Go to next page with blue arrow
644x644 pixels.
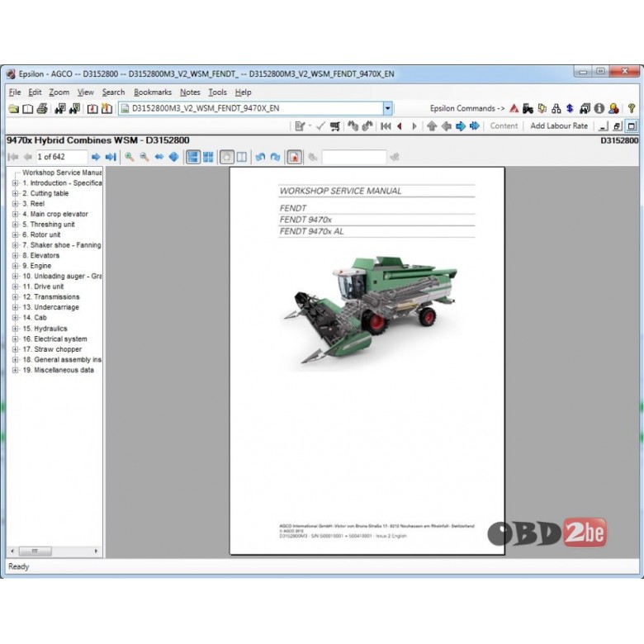pyautogui.click(x=96, y=157)
